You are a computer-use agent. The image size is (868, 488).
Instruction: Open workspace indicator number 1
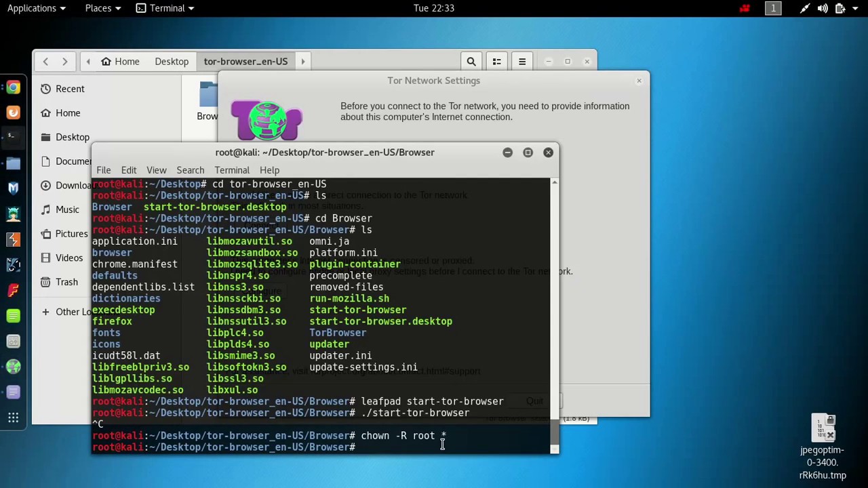pyautogui.click(x=773, y=8)
